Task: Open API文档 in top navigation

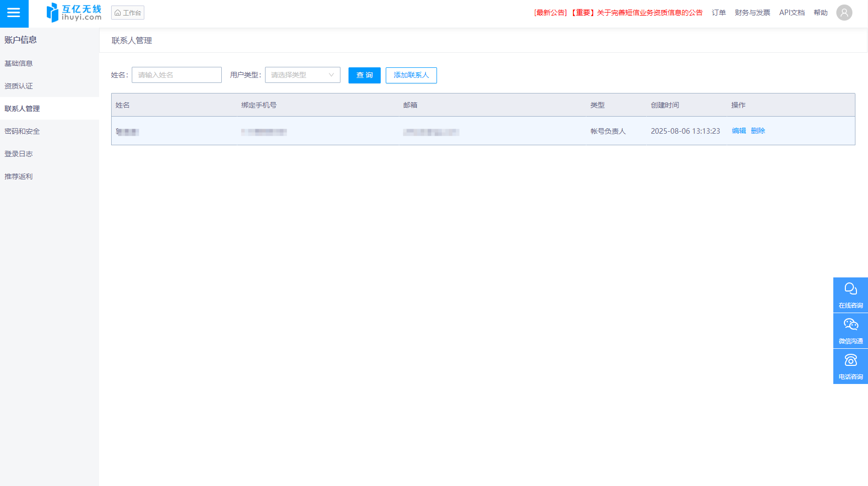Action: tap(792, 13)
